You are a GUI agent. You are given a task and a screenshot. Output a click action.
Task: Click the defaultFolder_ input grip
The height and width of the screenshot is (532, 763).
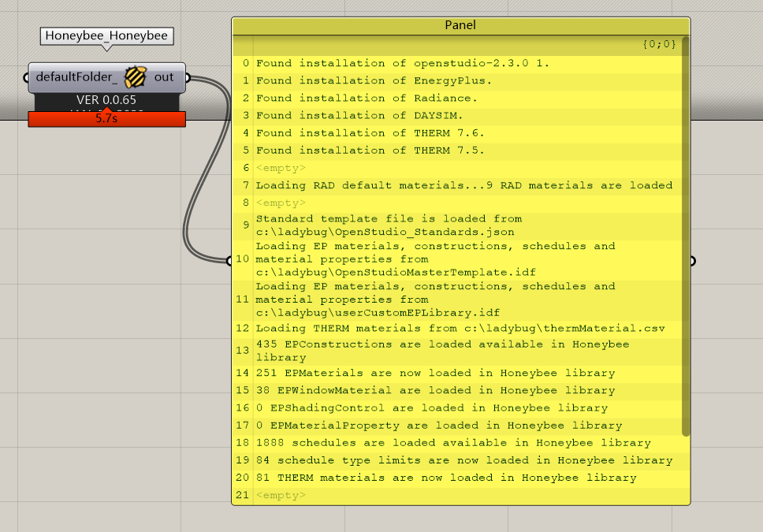(x=26, y=77)
